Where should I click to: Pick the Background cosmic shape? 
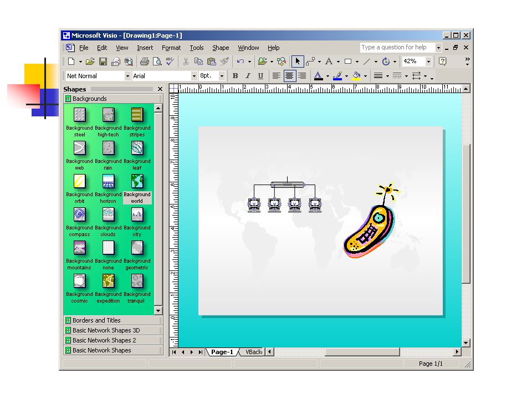pyautogui.click(x=79, y=288)
